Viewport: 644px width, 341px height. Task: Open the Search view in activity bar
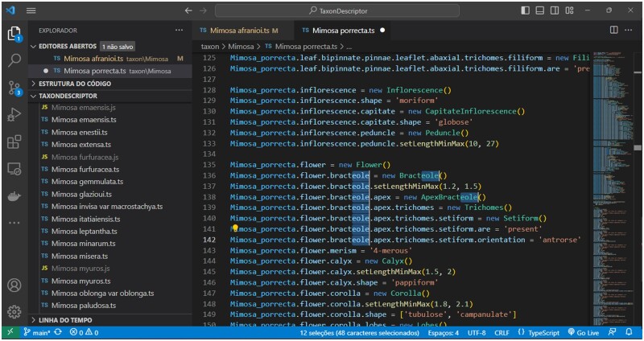[x=14, y=60]
